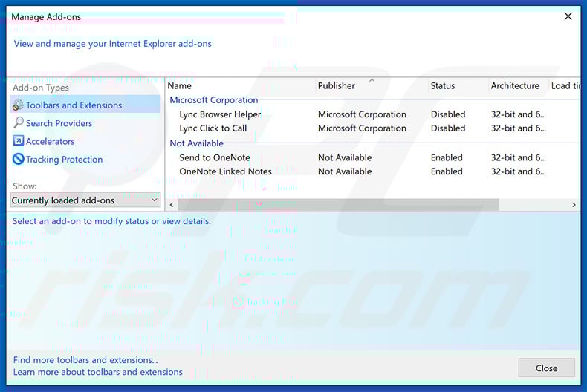The image size is (587, 392).
Task: Click the Toolbars and Extensions gear icon
Action: coord(18,105)
